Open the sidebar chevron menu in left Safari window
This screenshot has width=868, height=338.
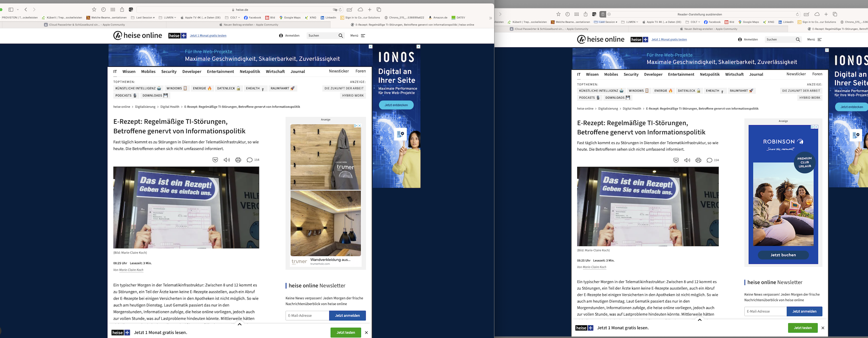[x=18, y=10]
